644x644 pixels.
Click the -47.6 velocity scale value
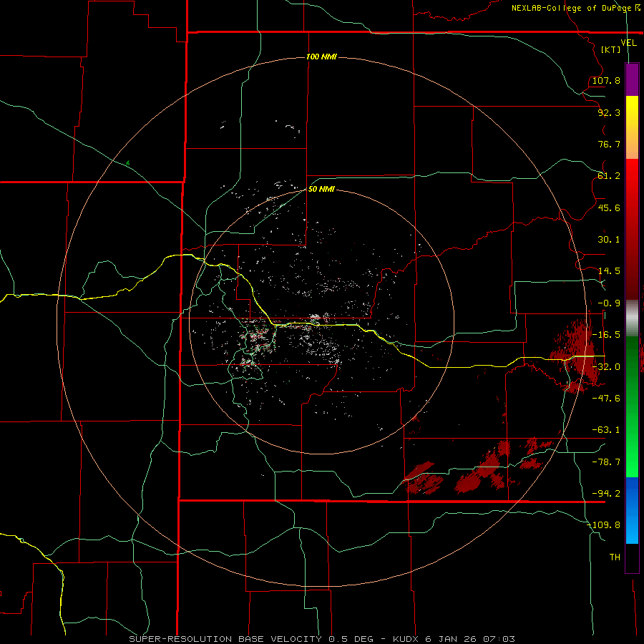[x=606, y=399]
